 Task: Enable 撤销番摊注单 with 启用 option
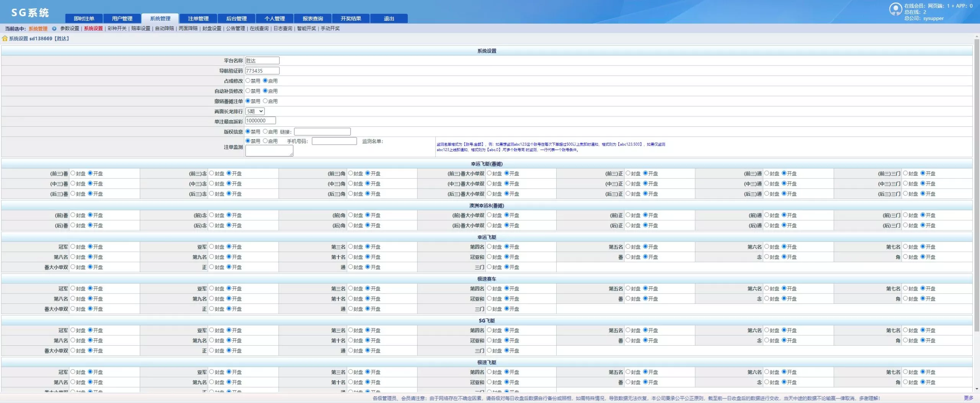[x=265, y=101]
